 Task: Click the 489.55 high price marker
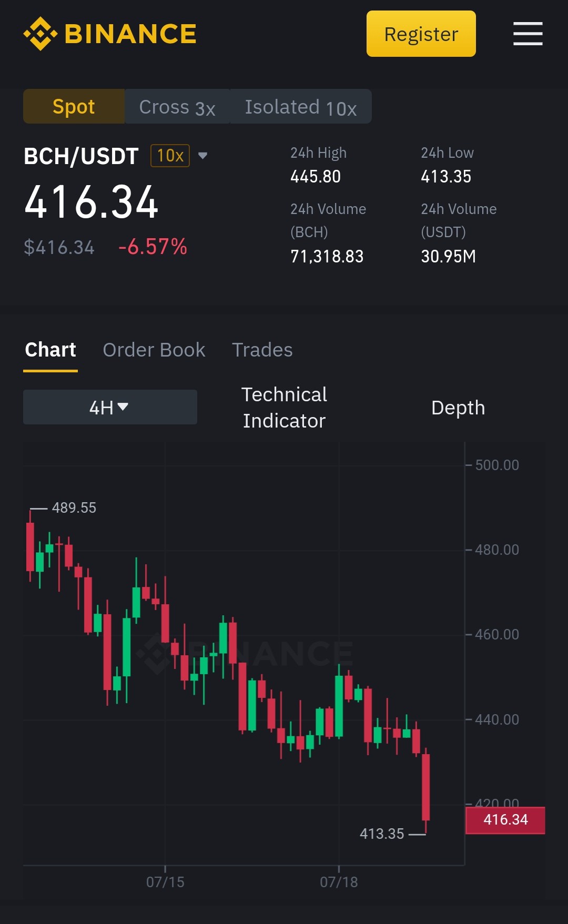(x=74, y=507)
